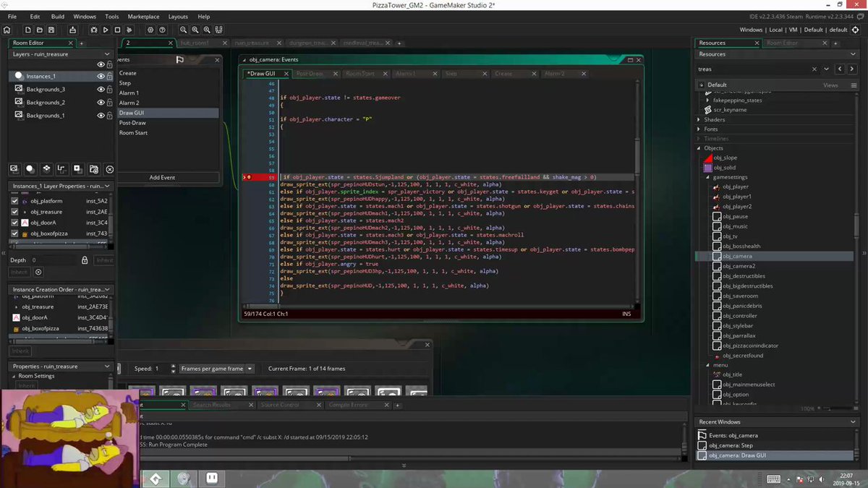
Task: Open the Marketplace menu
Action: (x=143, y=16)
